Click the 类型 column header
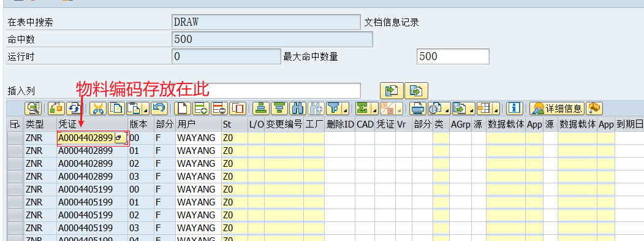Viewport: 644px width, 241px height. coord(40,124)
